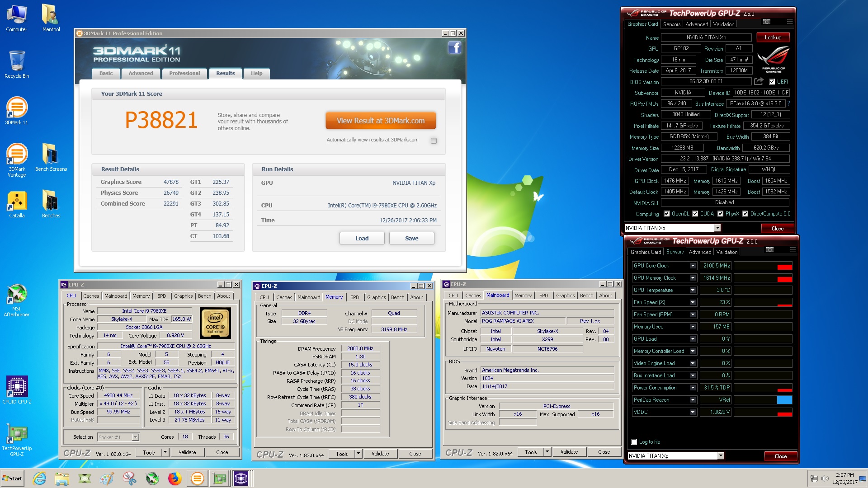Open SPD tab in CPU-Z Memory window

[355, 297]
